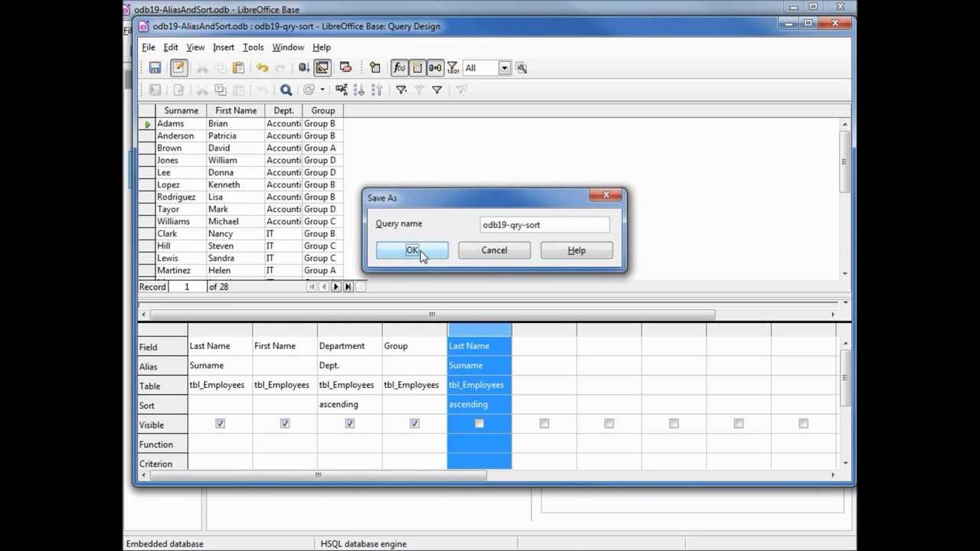The image size is (980, 551).
Task: Select the Anderson row in results
Action: (x=241, y=135)
